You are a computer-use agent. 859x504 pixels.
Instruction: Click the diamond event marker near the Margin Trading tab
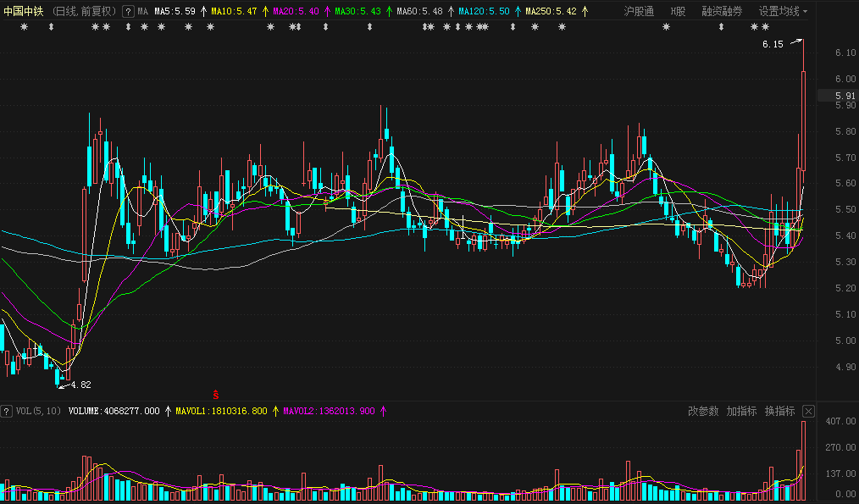pyautogui.click(x=721, y=27)
